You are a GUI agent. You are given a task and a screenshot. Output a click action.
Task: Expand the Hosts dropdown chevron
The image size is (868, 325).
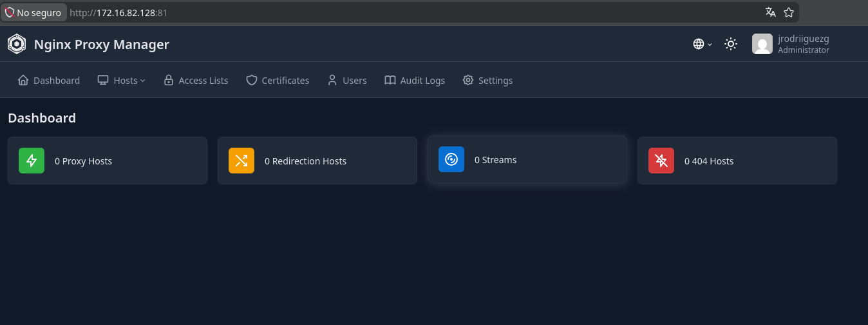pyautogui.click(x=143, y=81)
